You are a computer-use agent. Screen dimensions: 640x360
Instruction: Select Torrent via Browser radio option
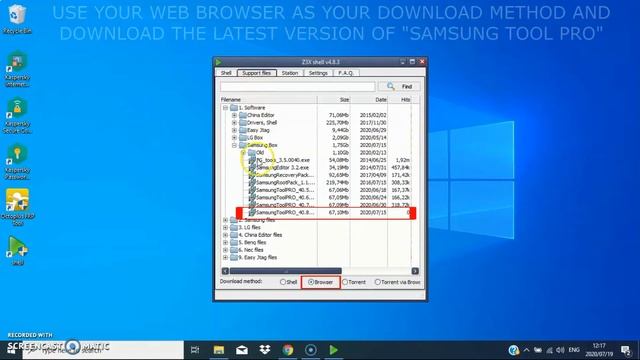[378, 282]
